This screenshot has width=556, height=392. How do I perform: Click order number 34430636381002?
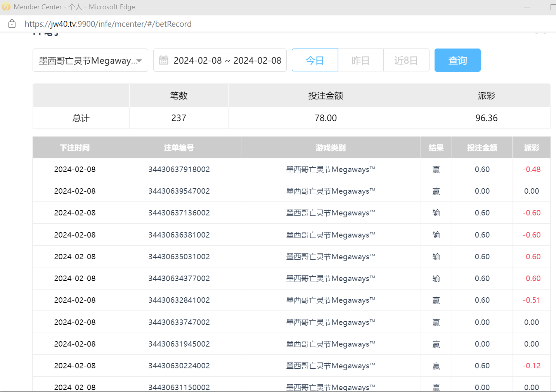[x=179, y=235]
